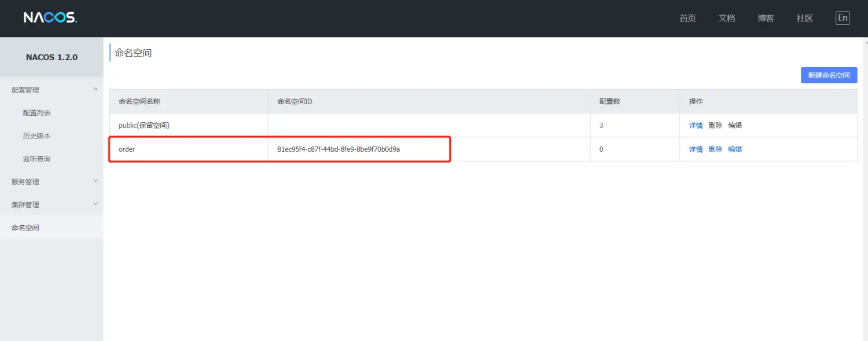Open 文档 in the top navigation
Image resolution: width=868 pixels, height=341 pixels.
click(727, 19)
